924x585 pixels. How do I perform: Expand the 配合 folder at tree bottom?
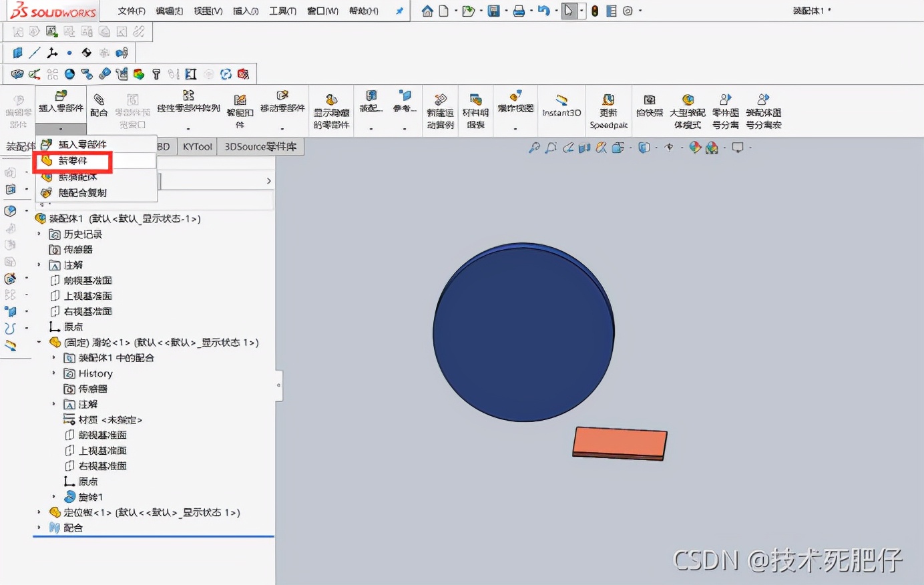click(39, 528)
